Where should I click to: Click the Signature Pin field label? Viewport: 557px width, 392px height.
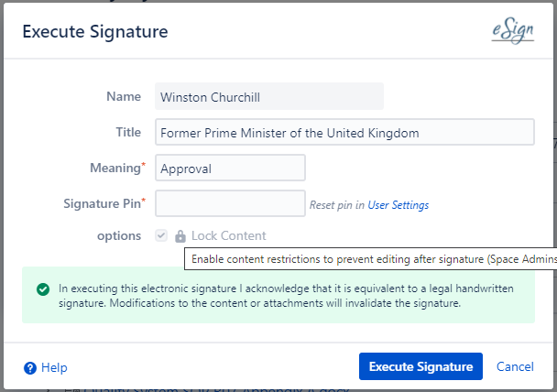(101, 201)
